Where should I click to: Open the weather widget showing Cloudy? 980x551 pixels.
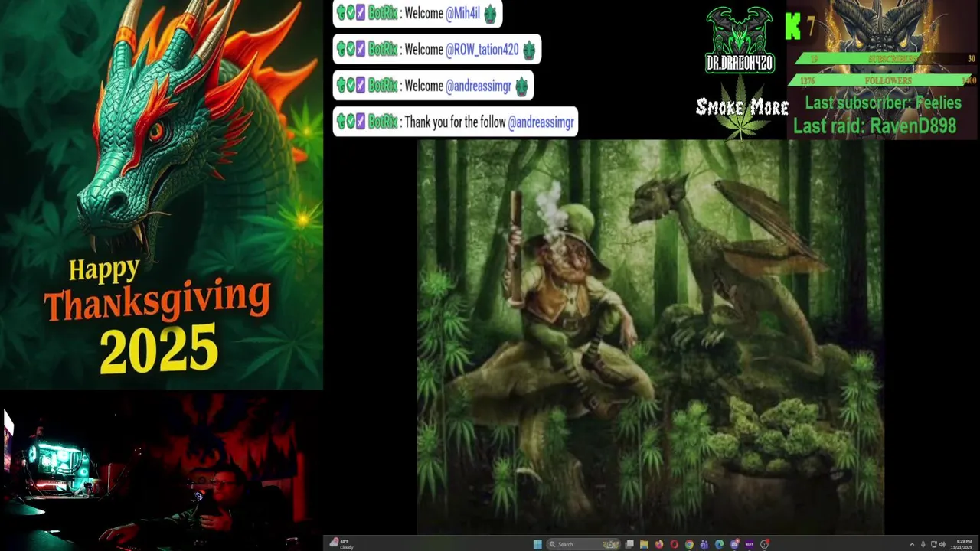(341, 543)
